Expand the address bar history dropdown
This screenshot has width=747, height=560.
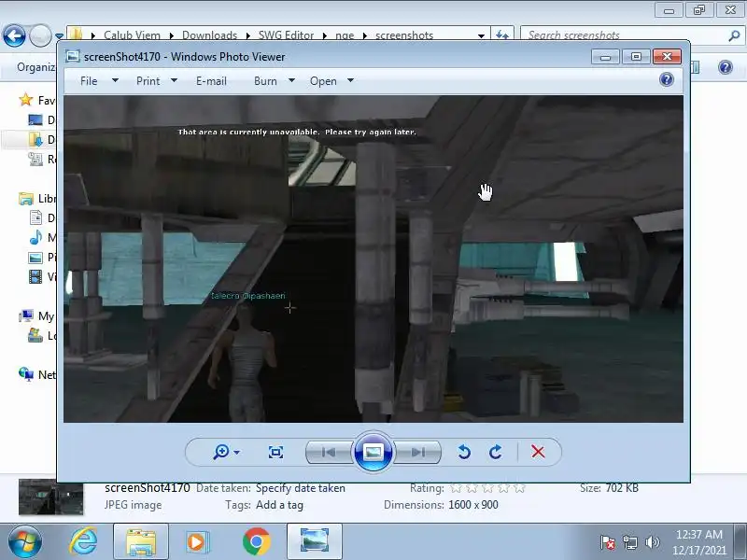[481, 35]
